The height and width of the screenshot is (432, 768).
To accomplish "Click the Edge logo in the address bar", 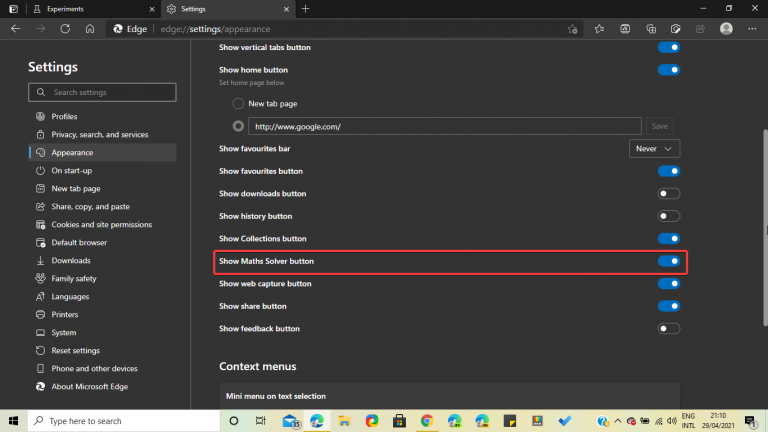I will (x=118, y=29).
